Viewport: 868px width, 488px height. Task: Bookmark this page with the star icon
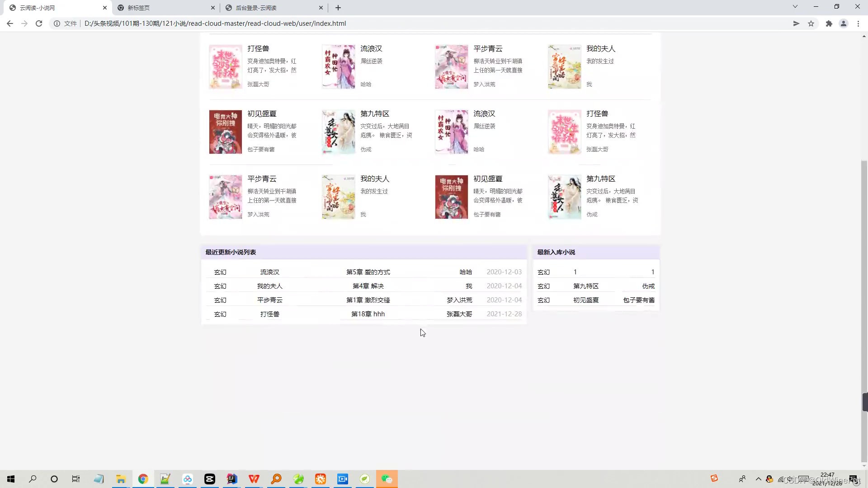click(811, 23)
